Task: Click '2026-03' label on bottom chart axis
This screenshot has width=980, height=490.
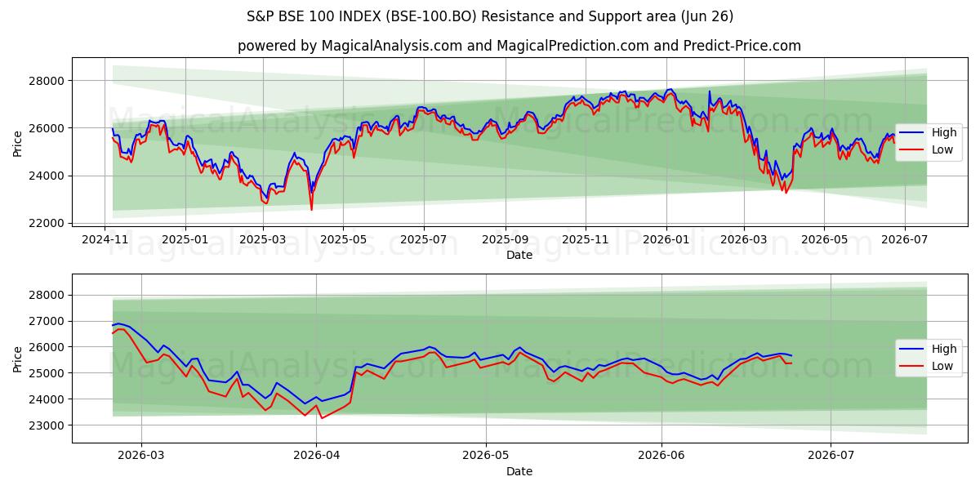Action: pos(141,457)
